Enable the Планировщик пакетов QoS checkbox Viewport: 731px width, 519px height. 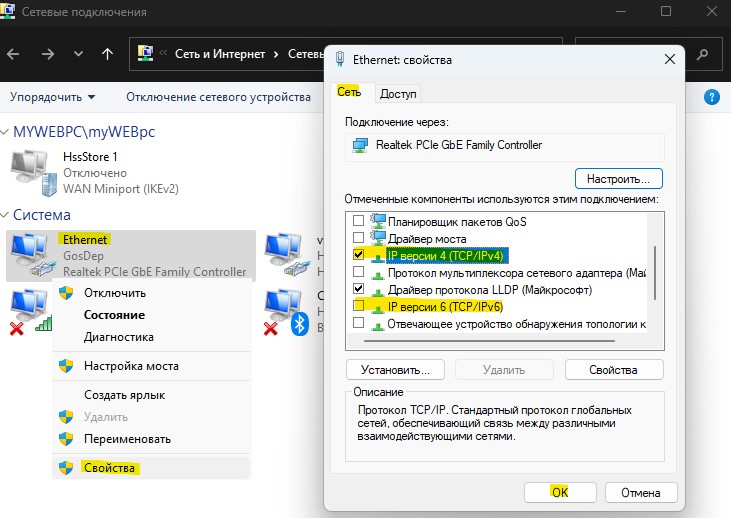click(358, 220)
